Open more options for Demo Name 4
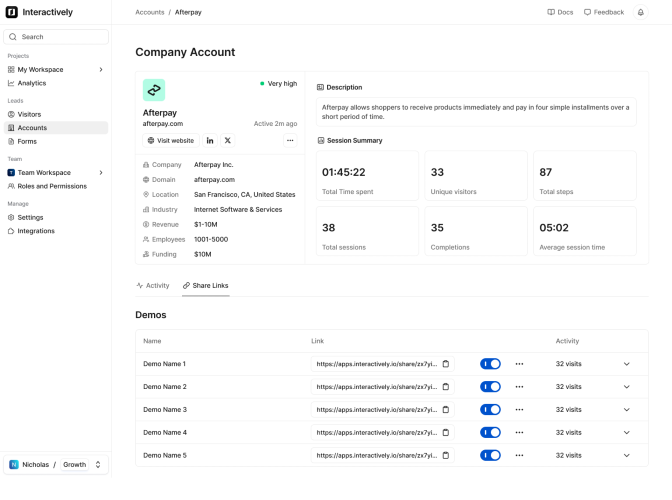 click(x=519, y=432)
